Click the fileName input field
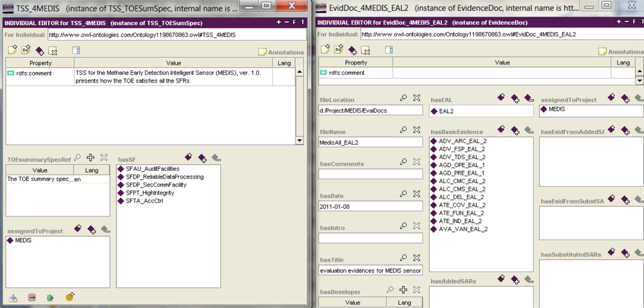The image size is (644, 308). point(370,142)
